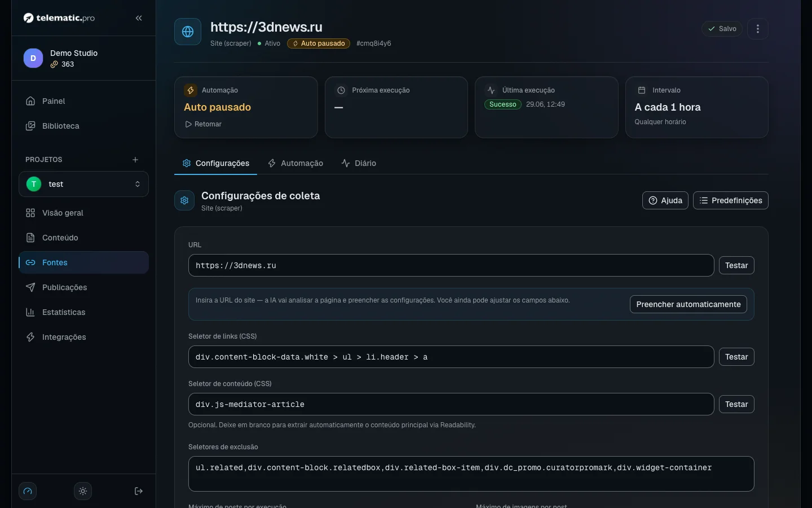Viewport: 812px width, 508px height.
Task: Click the coins icon next to 363
Action: click(x=54, y=64)
